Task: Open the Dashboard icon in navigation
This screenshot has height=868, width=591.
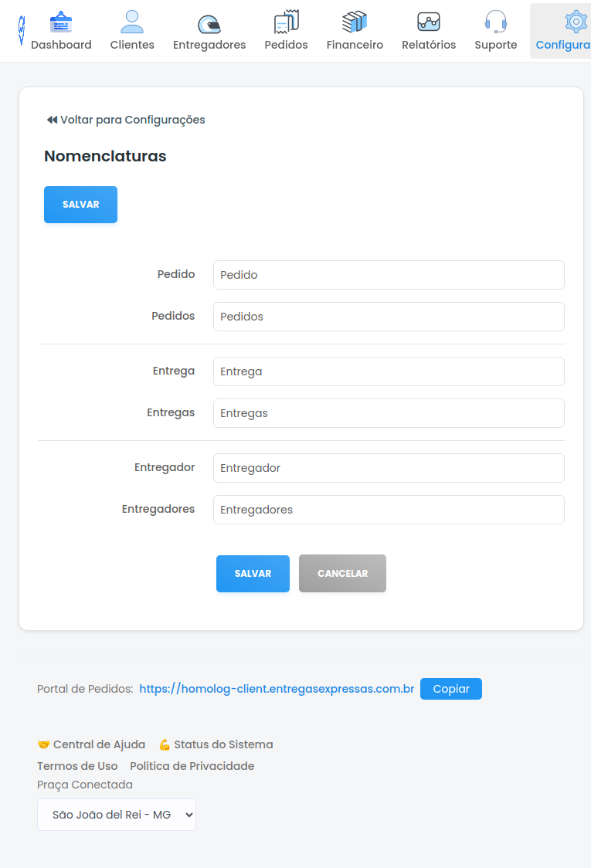Action: pos(61,22)
